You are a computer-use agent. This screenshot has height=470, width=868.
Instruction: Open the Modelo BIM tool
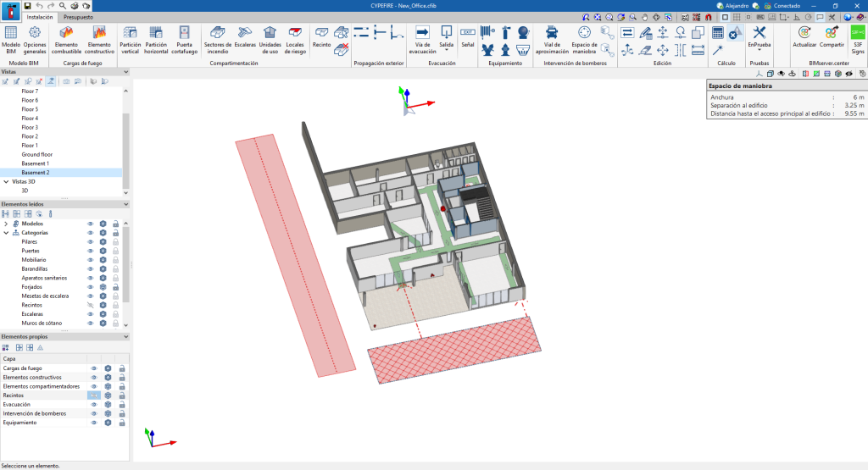(x=10, y=40)
